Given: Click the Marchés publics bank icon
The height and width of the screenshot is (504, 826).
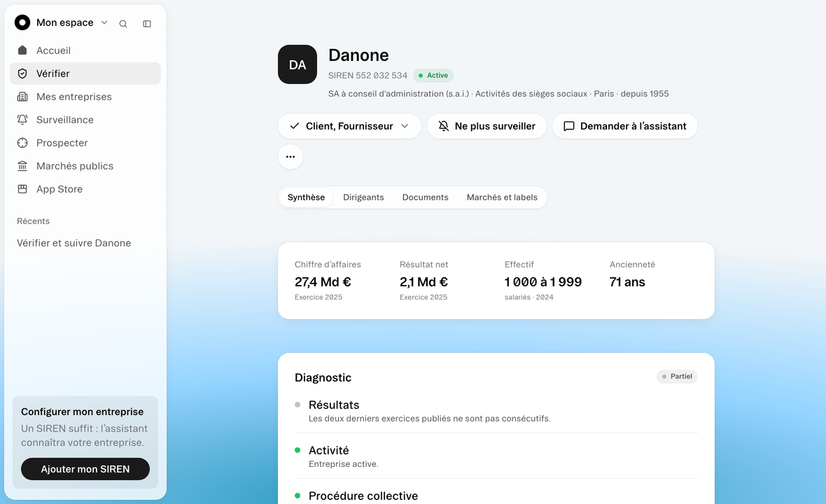Looking at the screenshot, I should coord(22,167).
